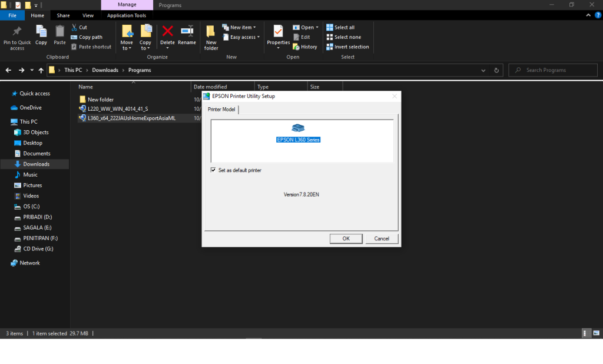This screenshot has height=364, width=603.
Task: Click Edit in Open group
Action: coord(301,37)
